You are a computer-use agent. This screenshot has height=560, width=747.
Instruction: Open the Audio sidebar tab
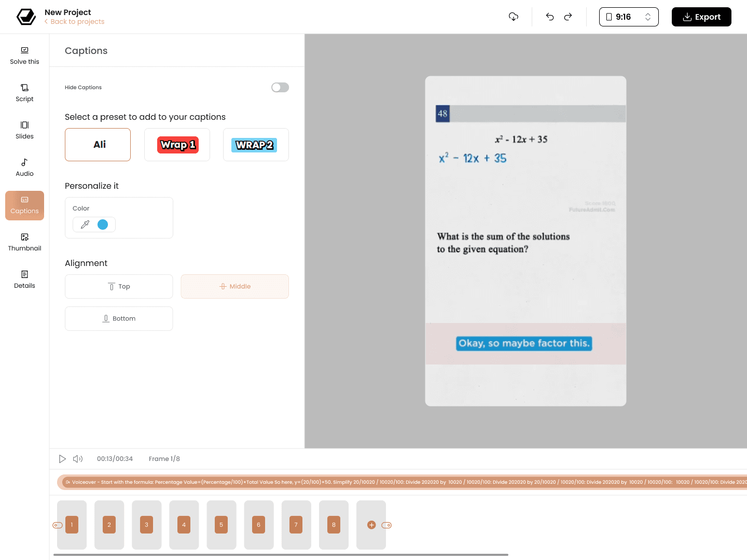tap(24, 167)
